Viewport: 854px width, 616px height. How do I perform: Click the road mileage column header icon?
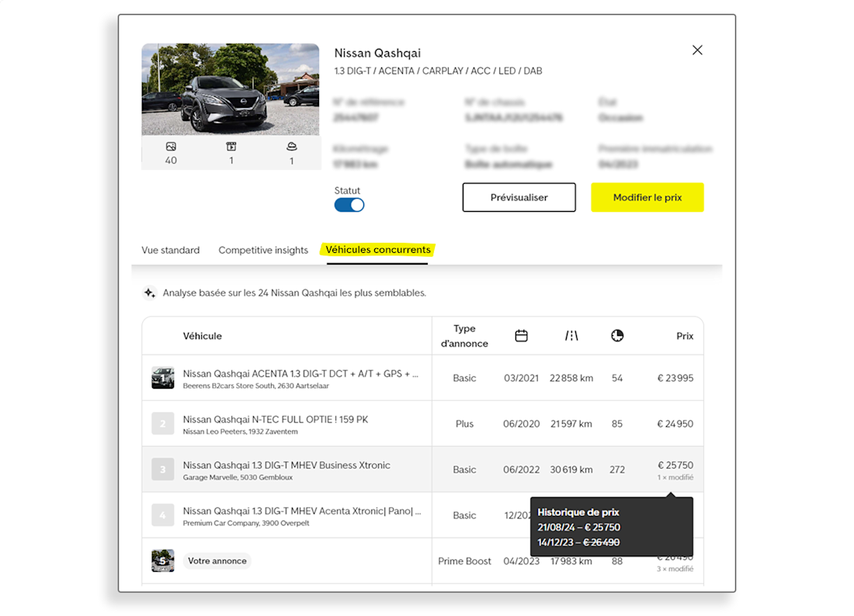pos(571,336)
